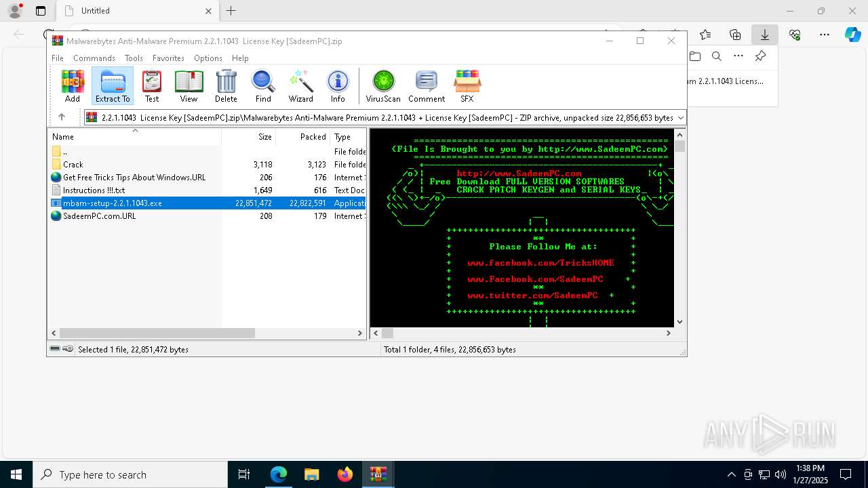Open Edge browser essentials heart icon
This screenshot has width=868, height=488.
click(x=795, y=35)
